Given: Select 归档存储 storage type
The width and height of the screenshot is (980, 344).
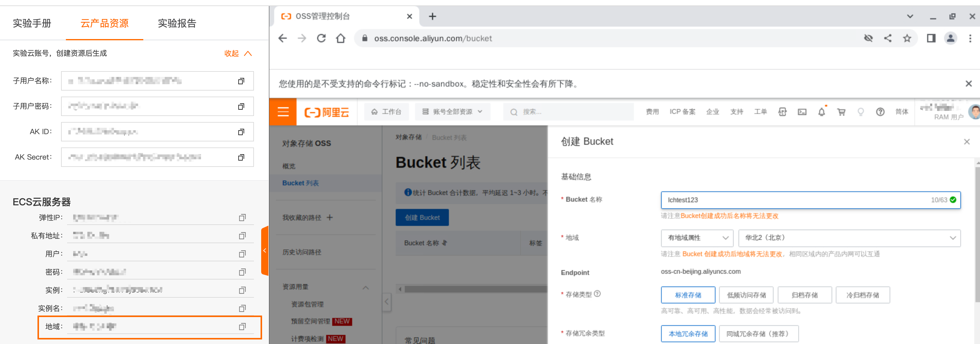Looking at the screenshot, I should pos(804,295).
